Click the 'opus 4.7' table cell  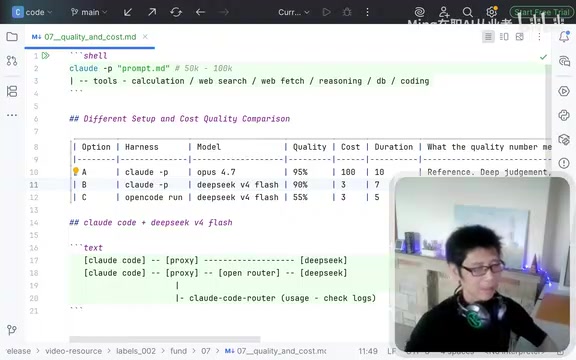216,172
